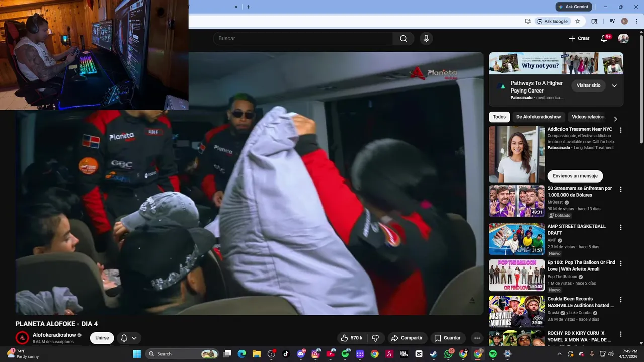Open Ask Gemini in Chrome title bar
This screenshot has width=644, height=362.
pos(573,7)
